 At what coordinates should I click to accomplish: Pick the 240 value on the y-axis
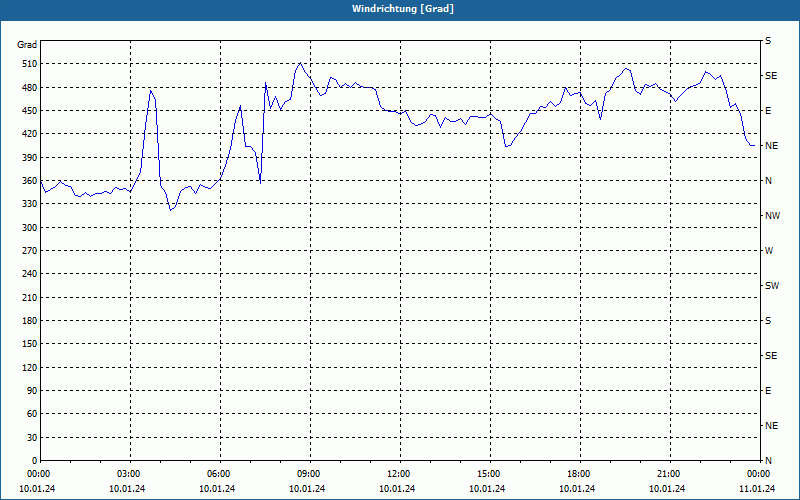(x=30, y=274)
